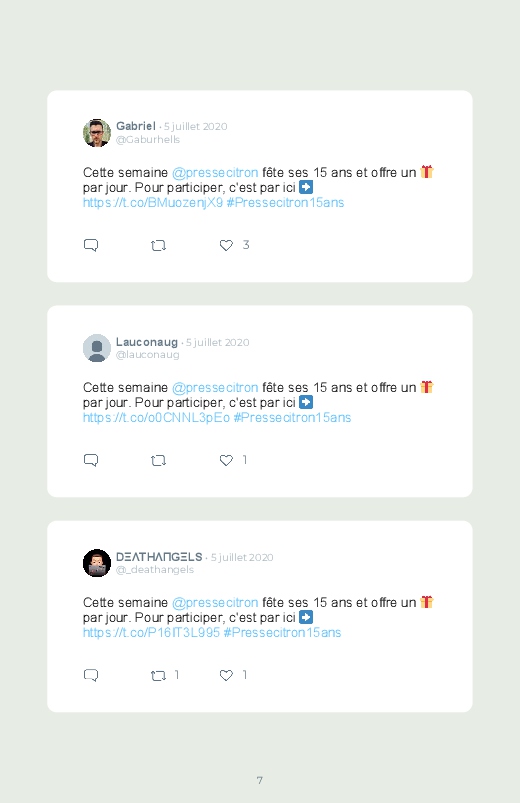Click the retweet icon on Gabriel's tweet
Image resolution: width=520 pixels, height=803 pixels.
158,246
